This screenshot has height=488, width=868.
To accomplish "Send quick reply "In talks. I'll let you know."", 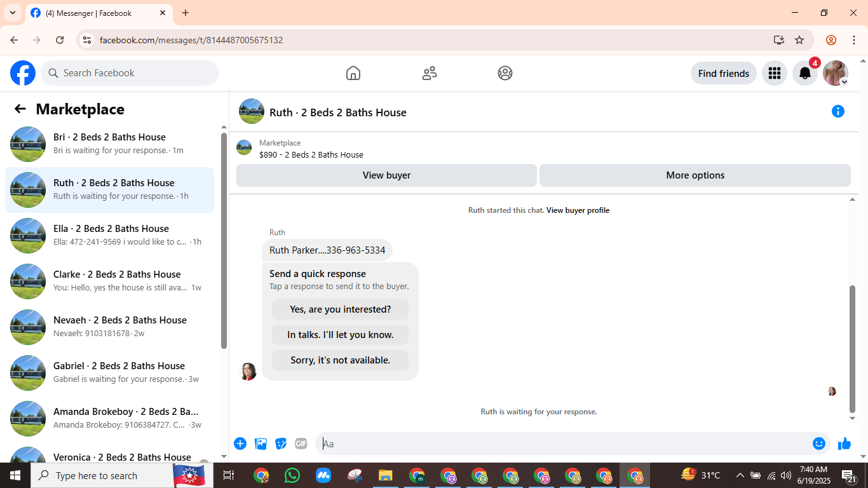I will [340, 335].
